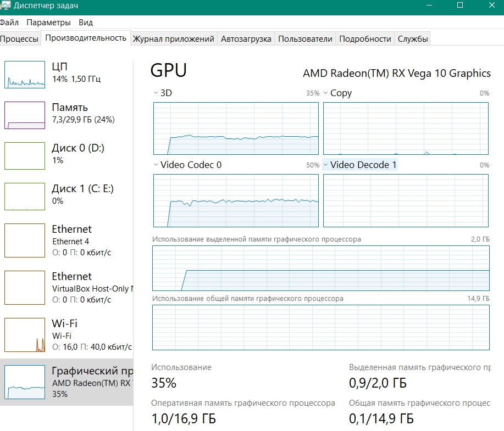Viewport: 504px width, 431px height.
Task: Open the Службы tab
Action: click(x=413, y=39)
